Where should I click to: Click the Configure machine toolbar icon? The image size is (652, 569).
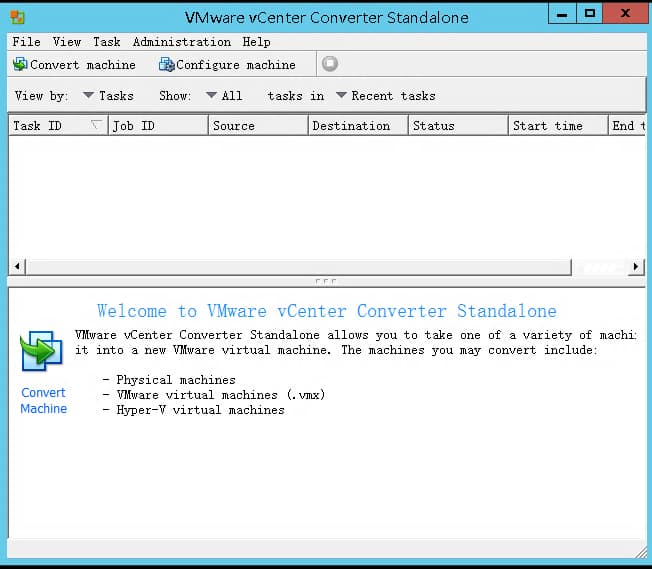[x=167, y=64]
